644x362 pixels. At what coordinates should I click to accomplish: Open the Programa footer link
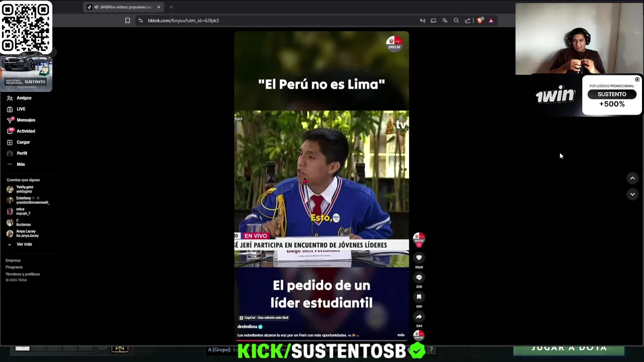click(14, 267)
